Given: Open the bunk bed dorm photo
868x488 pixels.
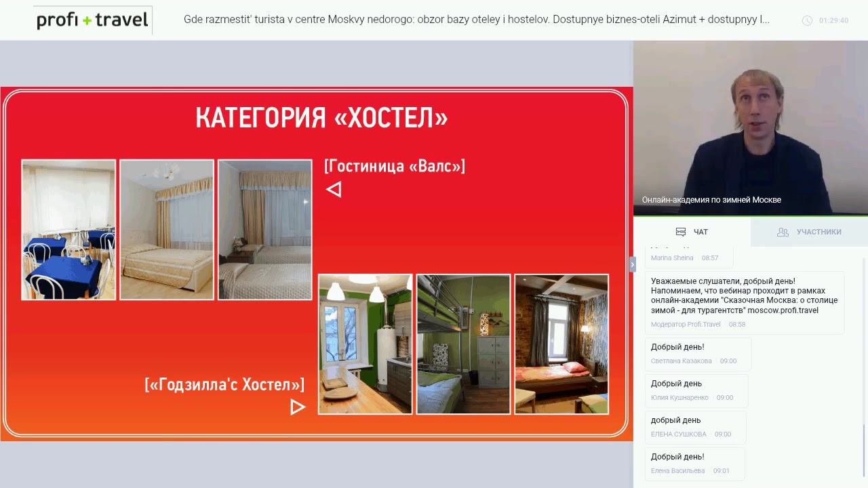Looking at the screenshot, I should [x=463, y=344].
